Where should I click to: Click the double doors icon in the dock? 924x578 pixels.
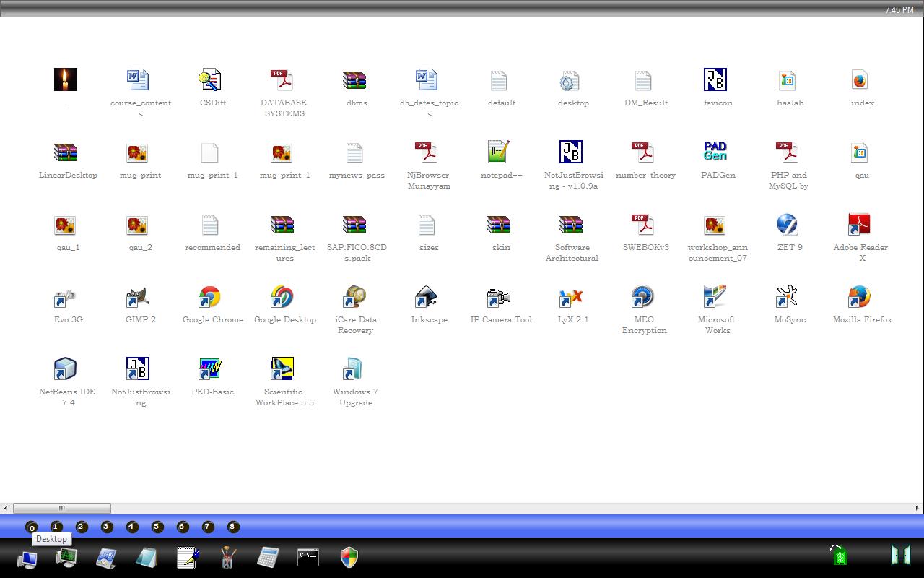(900, 555)
